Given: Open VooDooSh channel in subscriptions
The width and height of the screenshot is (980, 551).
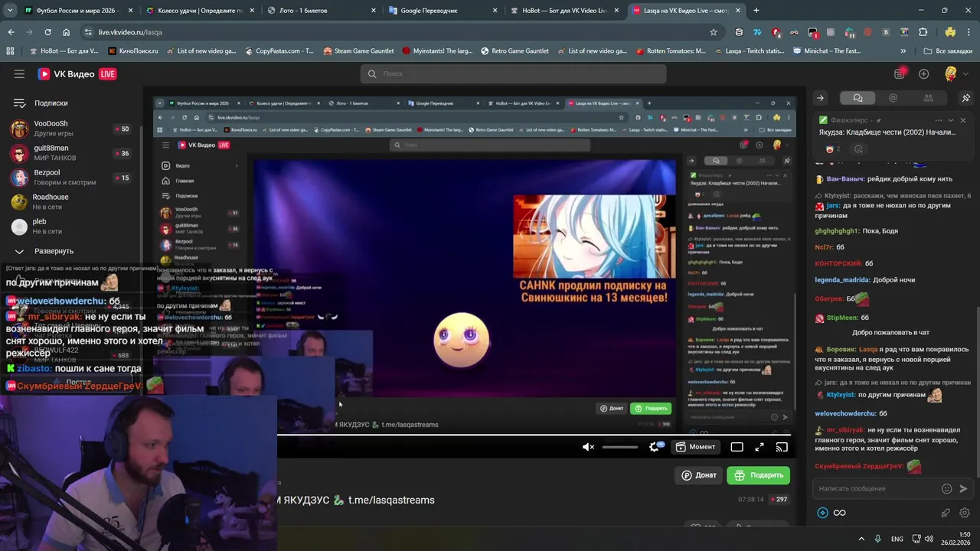Looking at the screenshot, I should click(70, 129).
